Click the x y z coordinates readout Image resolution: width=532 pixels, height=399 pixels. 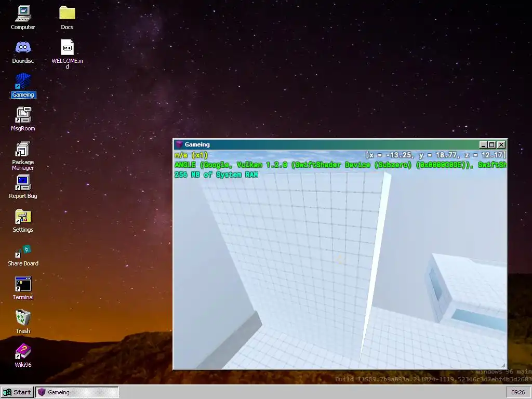pos(436,155)
